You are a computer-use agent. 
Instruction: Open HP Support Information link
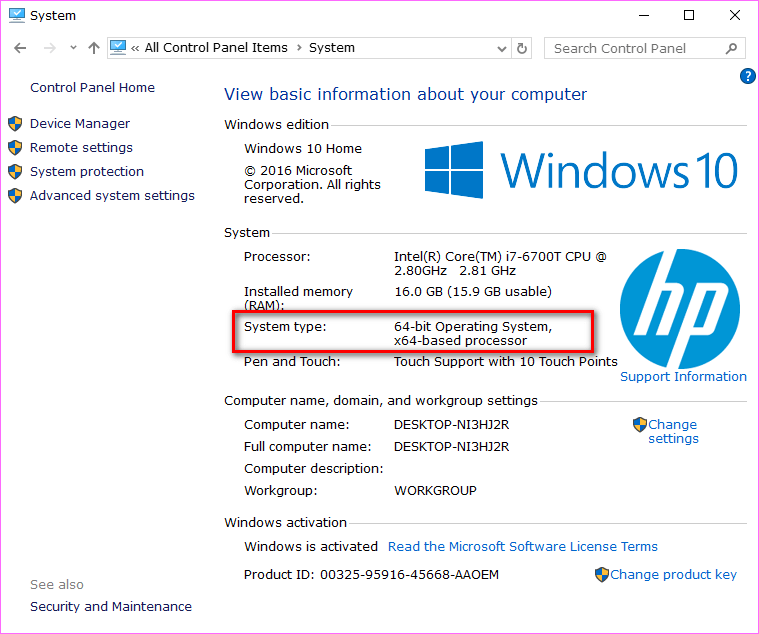[x=683, y=377]
